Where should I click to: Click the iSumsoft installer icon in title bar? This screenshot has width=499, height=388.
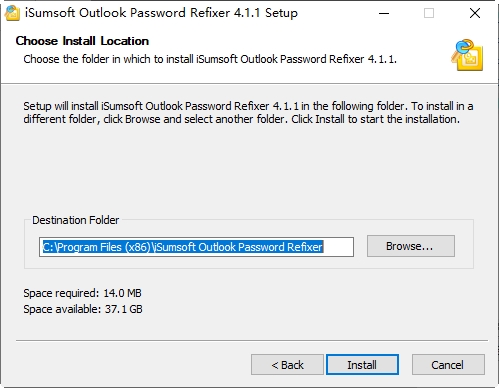click(12, 13)
